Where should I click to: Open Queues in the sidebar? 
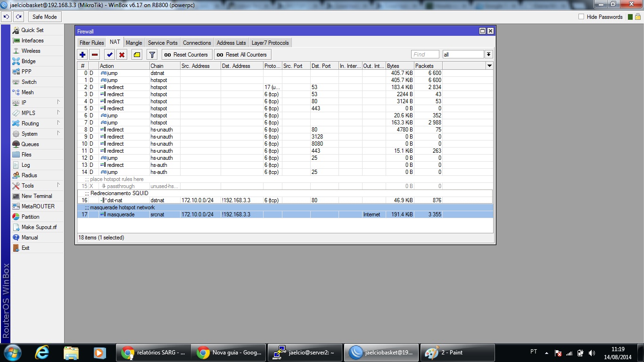(x=37, y=144)
